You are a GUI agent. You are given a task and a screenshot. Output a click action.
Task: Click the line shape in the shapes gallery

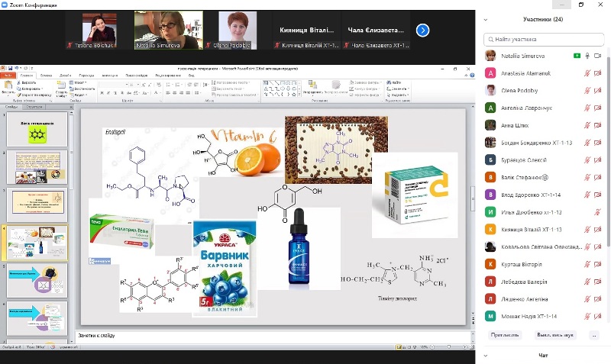(271, 82)
